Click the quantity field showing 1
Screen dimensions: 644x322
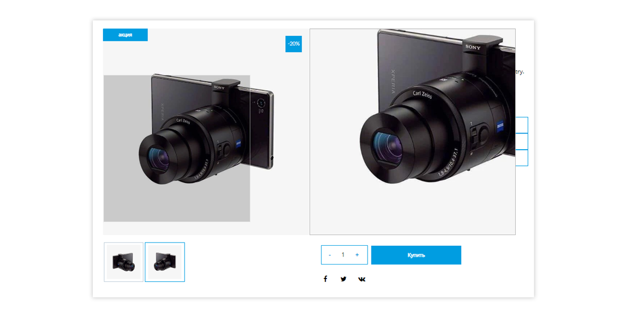[343, 255]
